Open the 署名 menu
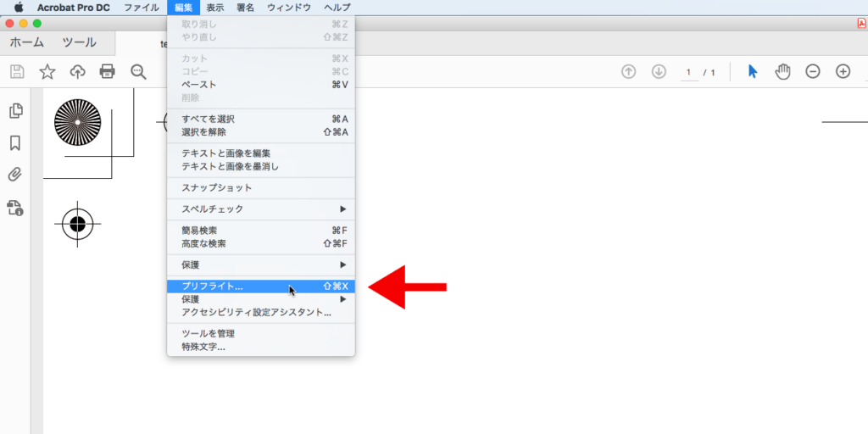 [245, 8]
